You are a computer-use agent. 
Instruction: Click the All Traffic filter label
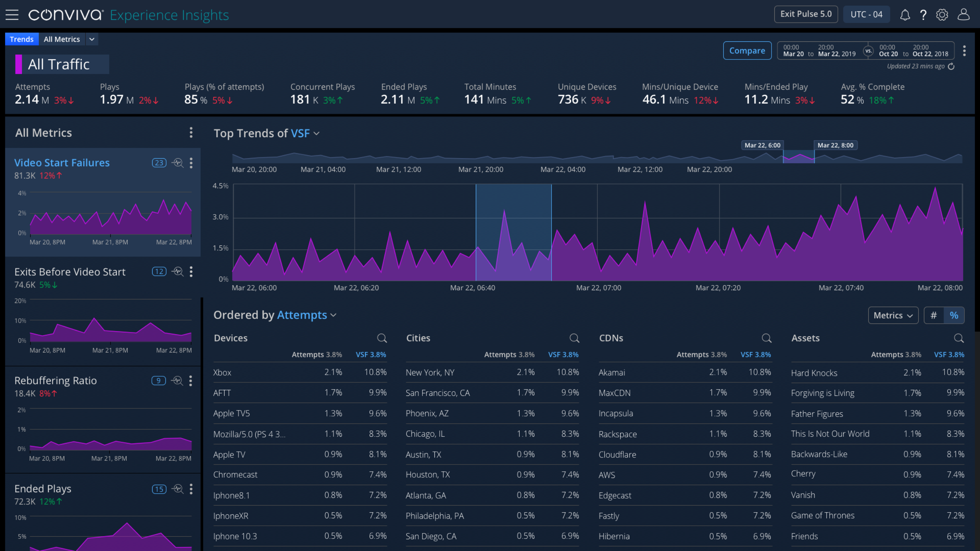pyautogui.click(x=59, y=64)
